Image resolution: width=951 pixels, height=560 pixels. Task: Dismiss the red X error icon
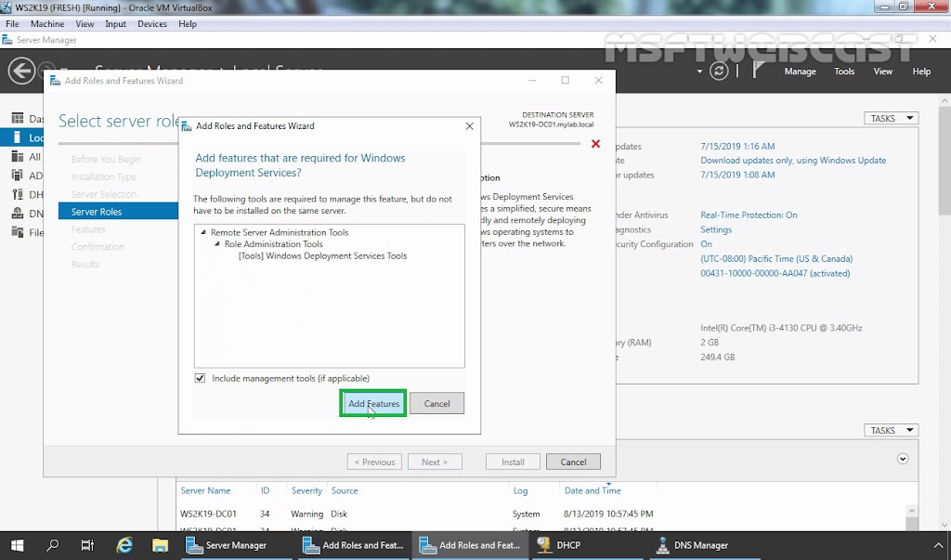(x=595, y=144)
